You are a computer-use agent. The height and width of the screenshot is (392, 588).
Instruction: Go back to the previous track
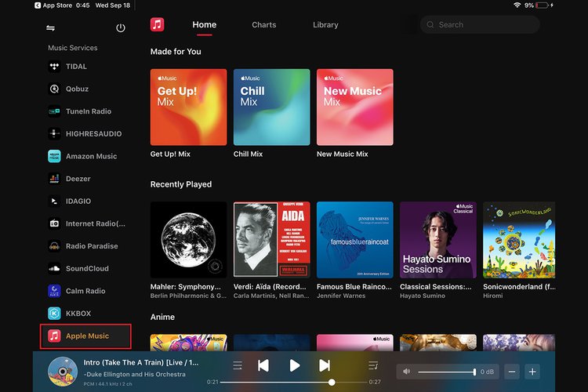[x=264, y=365]
